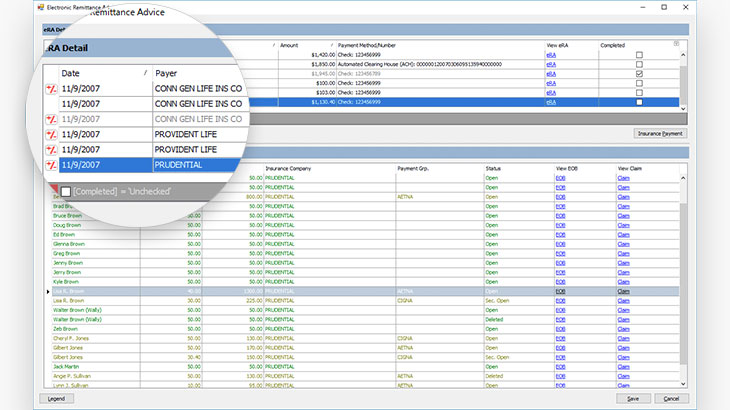
Task: Click the 170.00 amount in Gilbert Jones row
Action: (x=255, y=348)
